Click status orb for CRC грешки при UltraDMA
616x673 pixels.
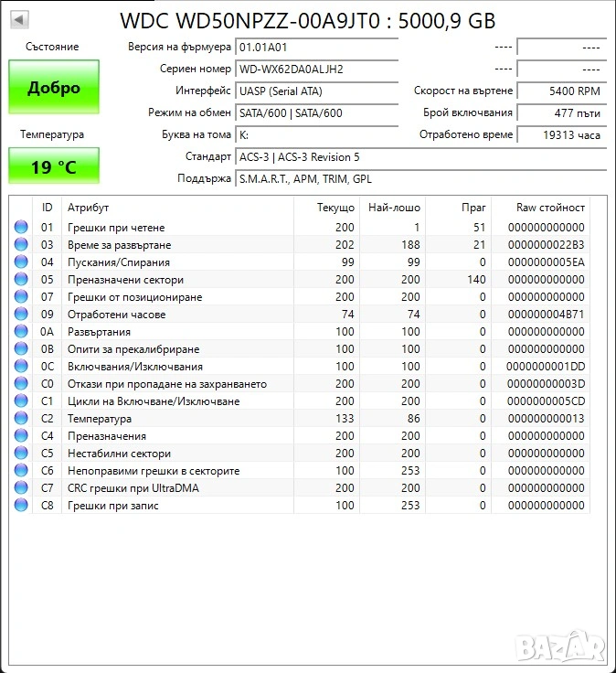click(21, 488)
